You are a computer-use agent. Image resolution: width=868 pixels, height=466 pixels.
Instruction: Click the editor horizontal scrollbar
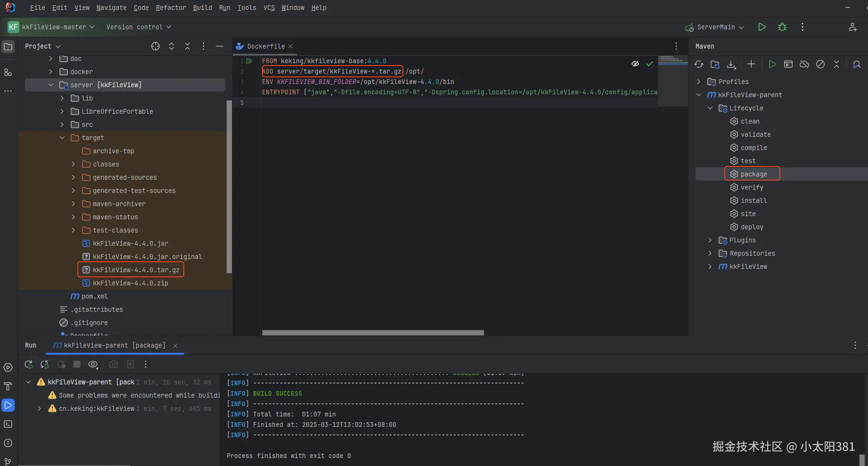point(373,333)
